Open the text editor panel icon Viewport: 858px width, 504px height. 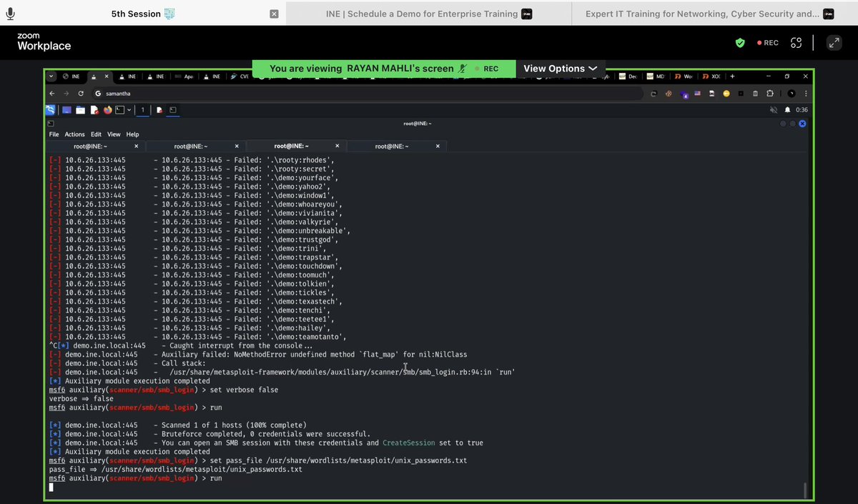[94, 110]
